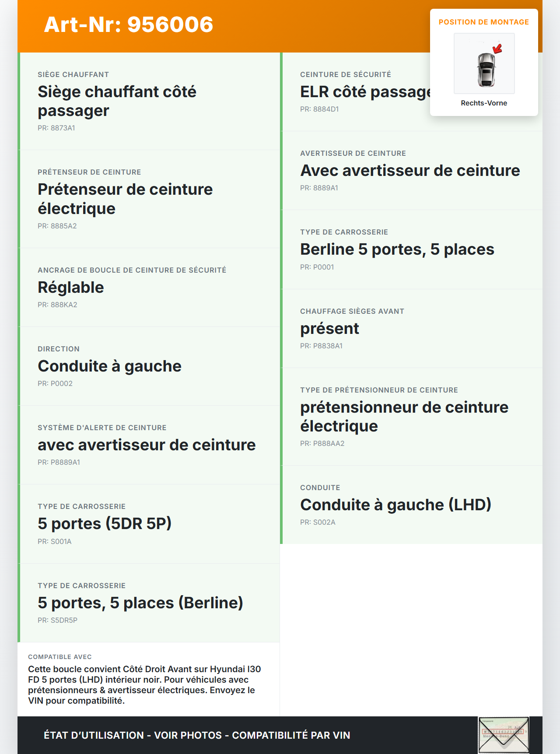Select the Berline 5 portes, 5 places entry

pos(397,249)
